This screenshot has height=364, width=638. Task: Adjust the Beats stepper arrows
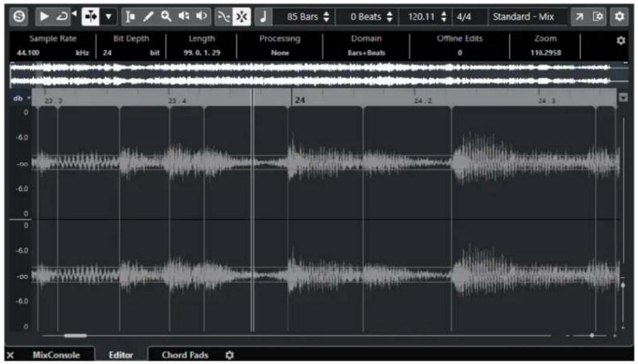[390, 17]
